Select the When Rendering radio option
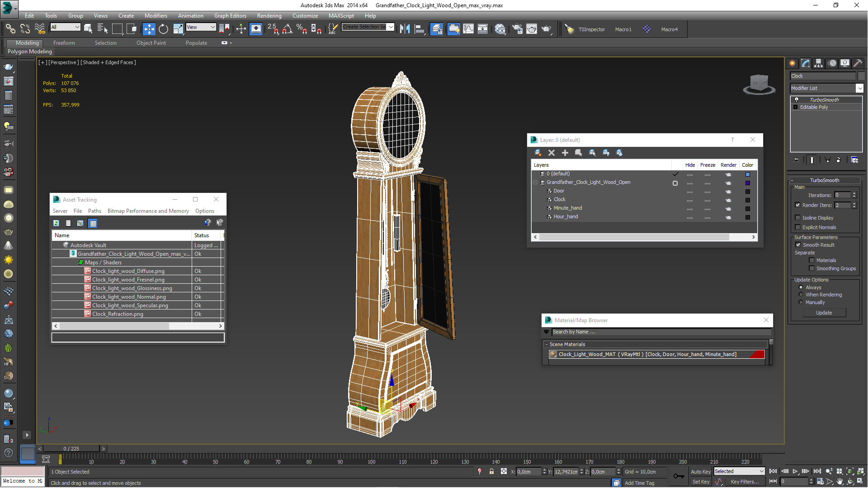This screenshot has width=868, height=488. [801, 295]
